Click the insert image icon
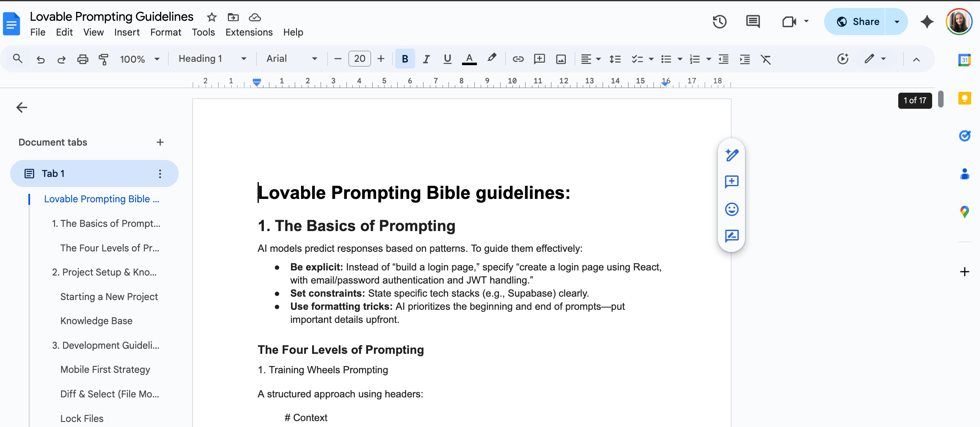Image resolution: width=980 pixels, height=427 pixels. pos(561,59)
